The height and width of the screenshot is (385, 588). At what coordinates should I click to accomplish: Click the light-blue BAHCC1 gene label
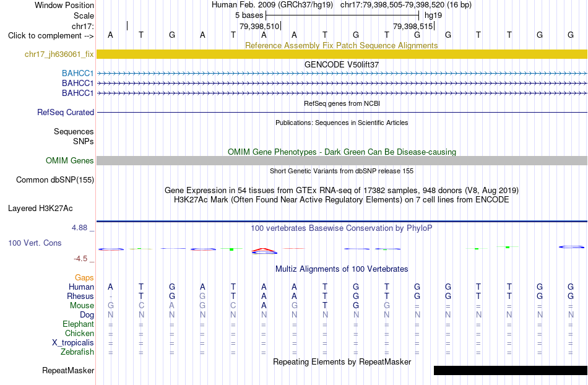pyautogui.click(x=77, y=73)
